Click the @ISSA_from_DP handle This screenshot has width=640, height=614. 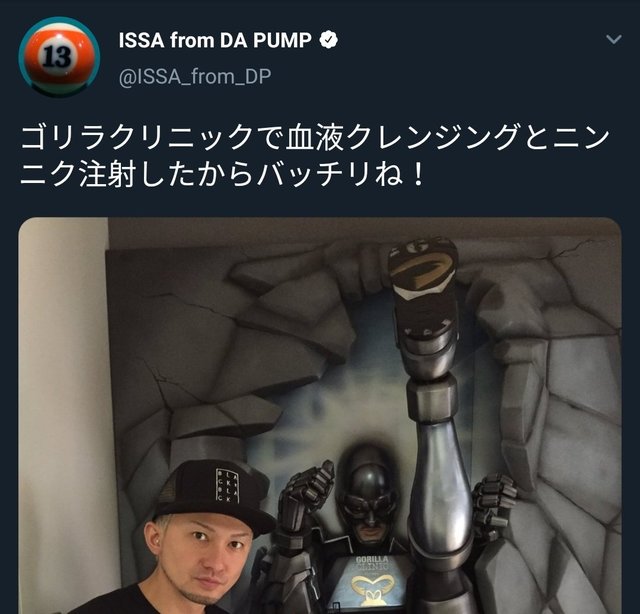[195, 76]
